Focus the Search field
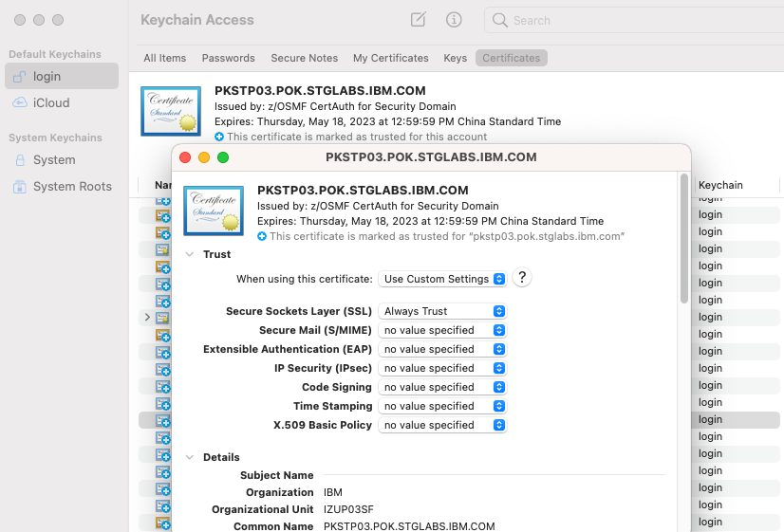This screenshot has height=532, width=784. (633, 20)
